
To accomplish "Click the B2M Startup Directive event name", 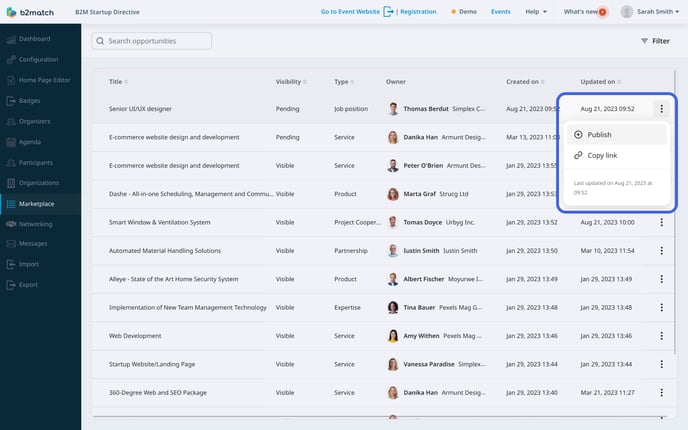I will click(108, 12).
